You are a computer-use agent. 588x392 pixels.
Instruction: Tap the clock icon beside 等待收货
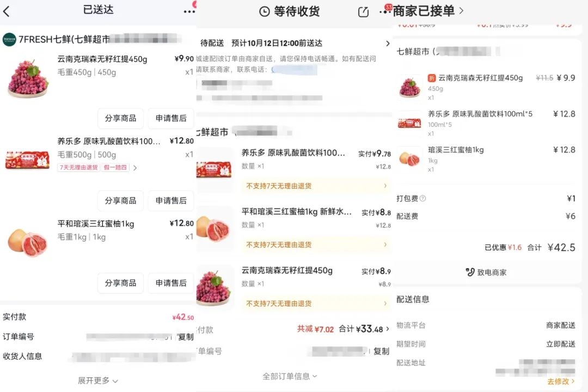coord(265,11)
